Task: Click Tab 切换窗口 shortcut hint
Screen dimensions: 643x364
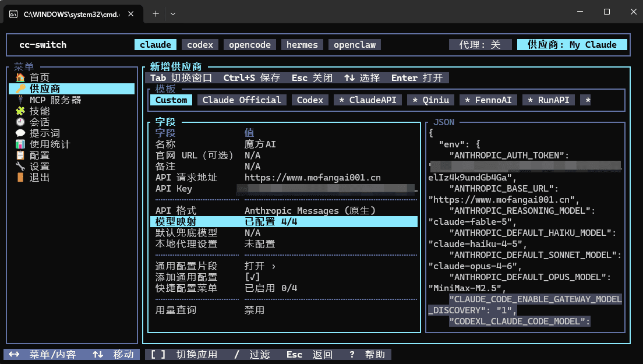Action: (181, 78)
